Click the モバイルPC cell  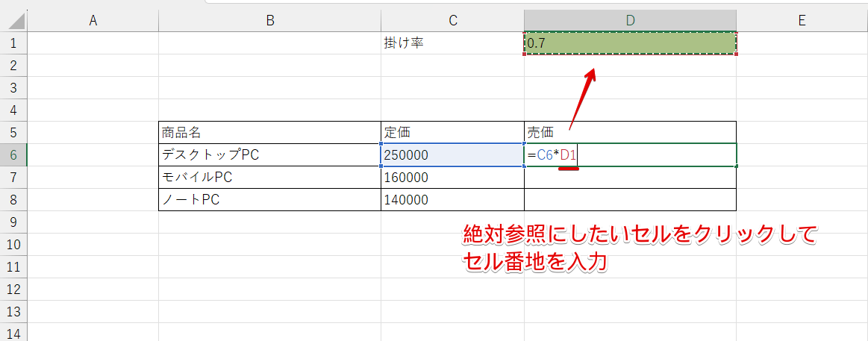coord(269,178)
